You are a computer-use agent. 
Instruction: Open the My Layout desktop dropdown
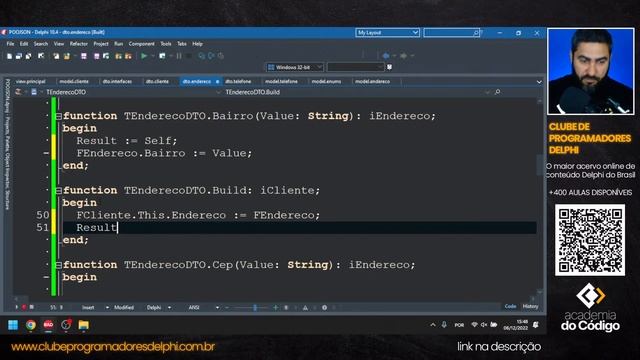click(387, 33)
